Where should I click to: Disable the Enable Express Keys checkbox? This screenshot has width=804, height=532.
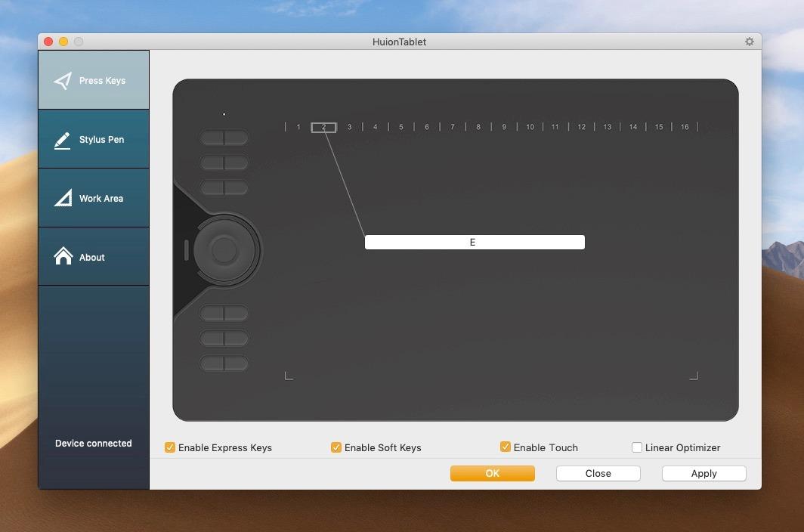(170, 447)
